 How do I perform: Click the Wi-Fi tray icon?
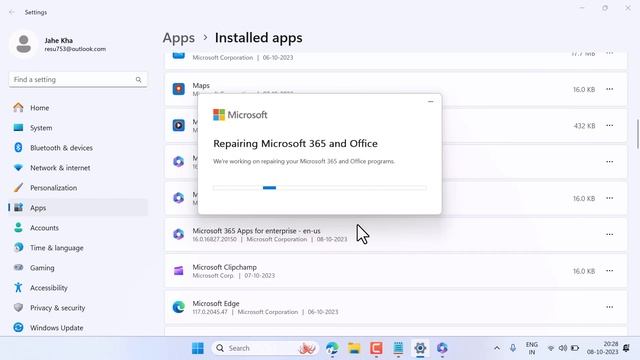(551, 348)
